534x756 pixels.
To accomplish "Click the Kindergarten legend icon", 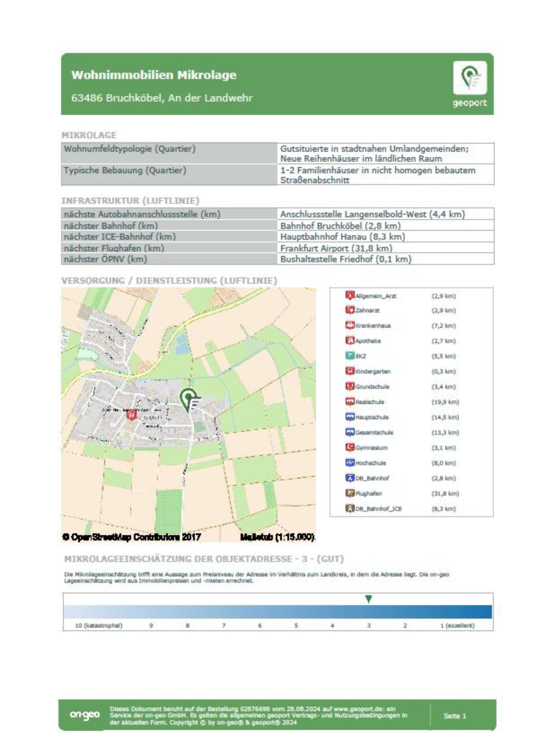I will point(349,371).
